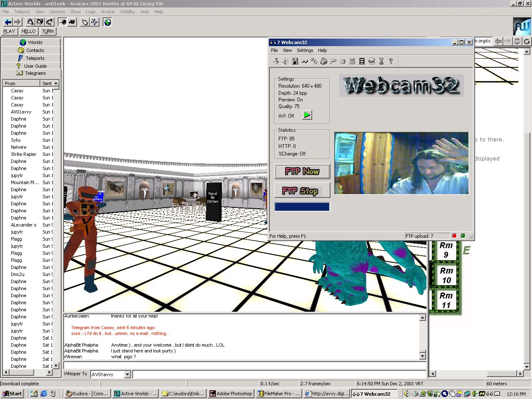Open the Avatar menu in Active Worlds
The width and height of the screenshot is (532, 399).
pyautogui.click(x=108, y=12)
